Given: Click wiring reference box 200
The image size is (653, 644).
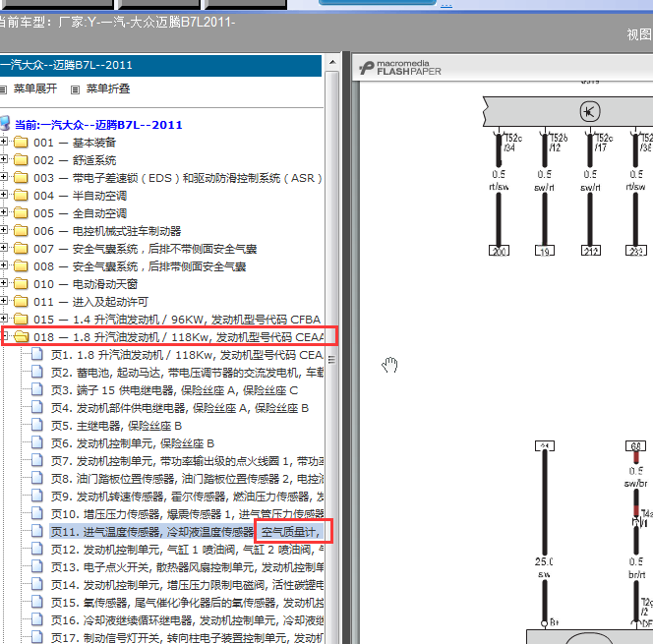Looking at the screenshot, I should [x=499, y=251].
